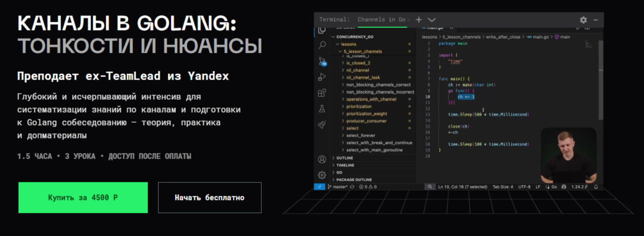Click the Начать бесплатно button
The height and width of the screenshot is (236, 644).
tap(209, 198)
